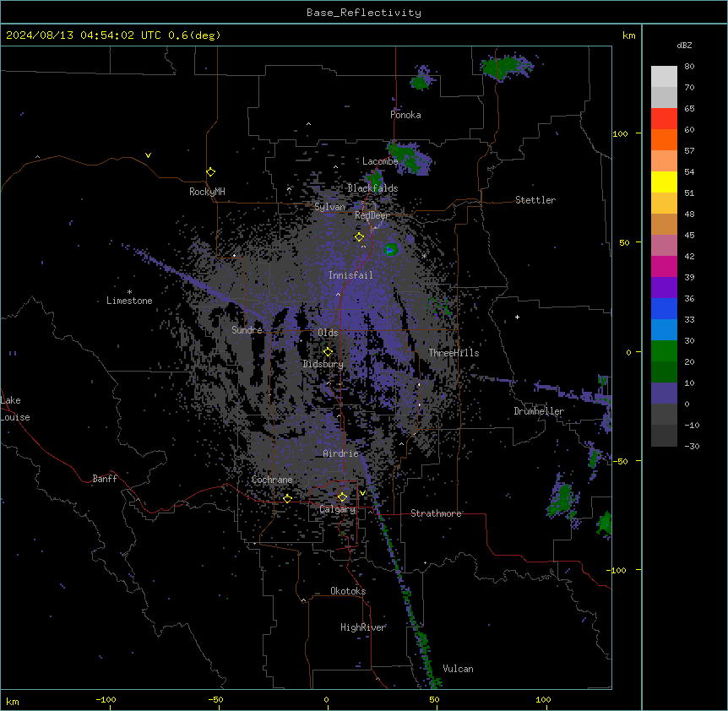Select the yellow diamond marker below RedDeer
Image resolution: width=728 pixels, height=711 pixels.
point(360,237)
